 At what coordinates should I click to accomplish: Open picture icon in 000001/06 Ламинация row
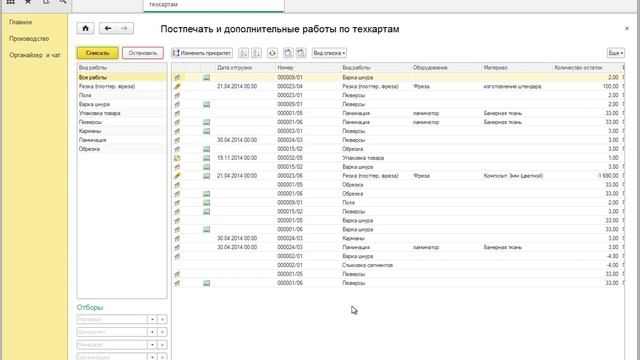(x=207, y=122)
